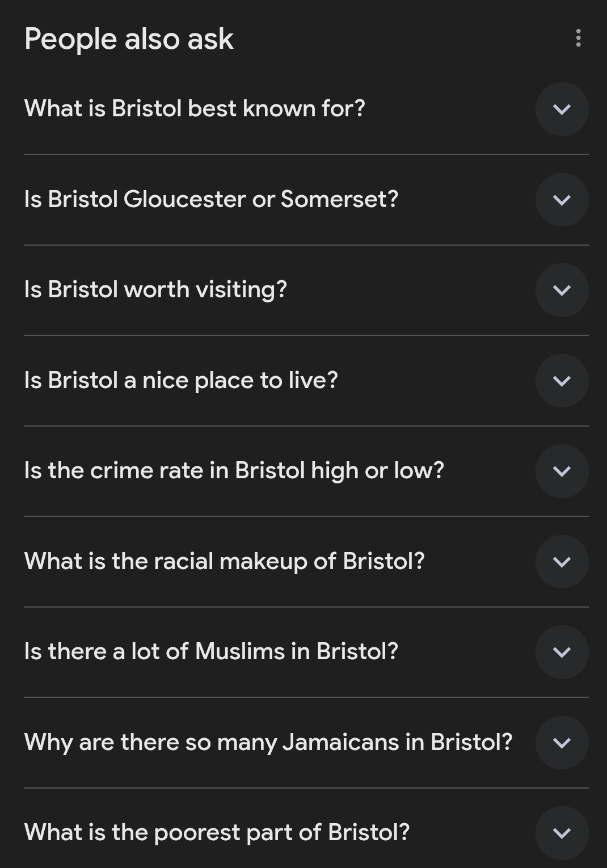The width and height of the screenshot is (607, 868).
Task: Open chevron for poorest part of Bristol
Action: coord(562,833)
